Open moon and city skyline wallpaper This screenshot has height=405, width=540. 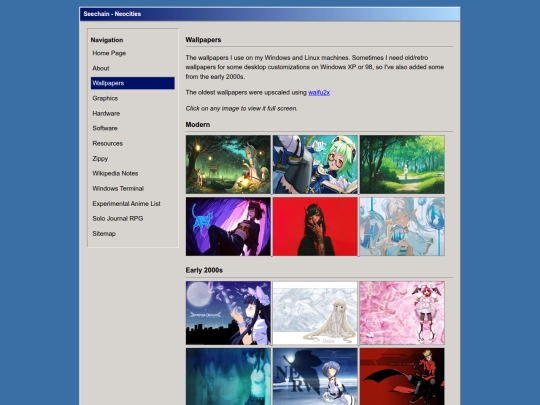[228, 313]
